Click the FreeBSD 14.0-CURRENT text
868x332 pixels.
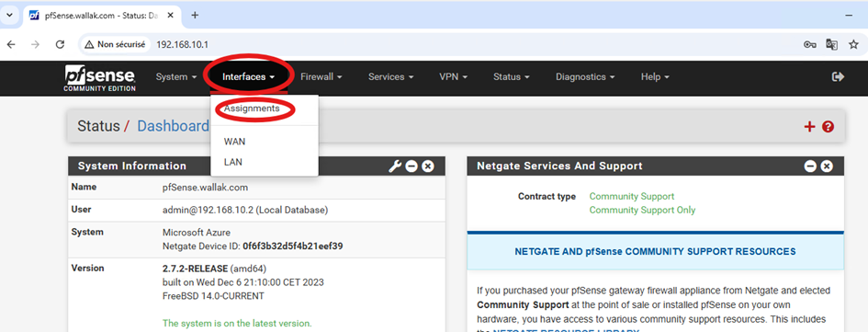coord(213,296)
